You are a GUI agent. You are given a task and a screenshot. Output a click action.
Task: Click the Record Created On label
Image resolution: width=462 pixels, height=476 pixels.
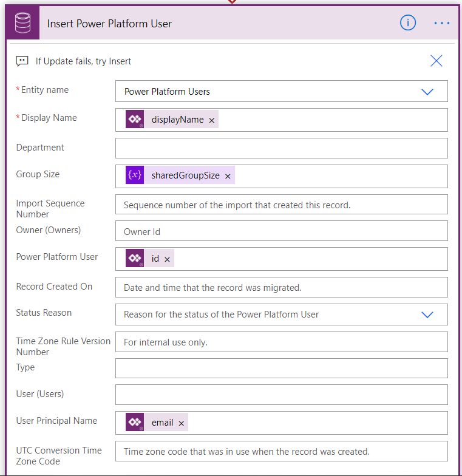click(x=54, y=287)
